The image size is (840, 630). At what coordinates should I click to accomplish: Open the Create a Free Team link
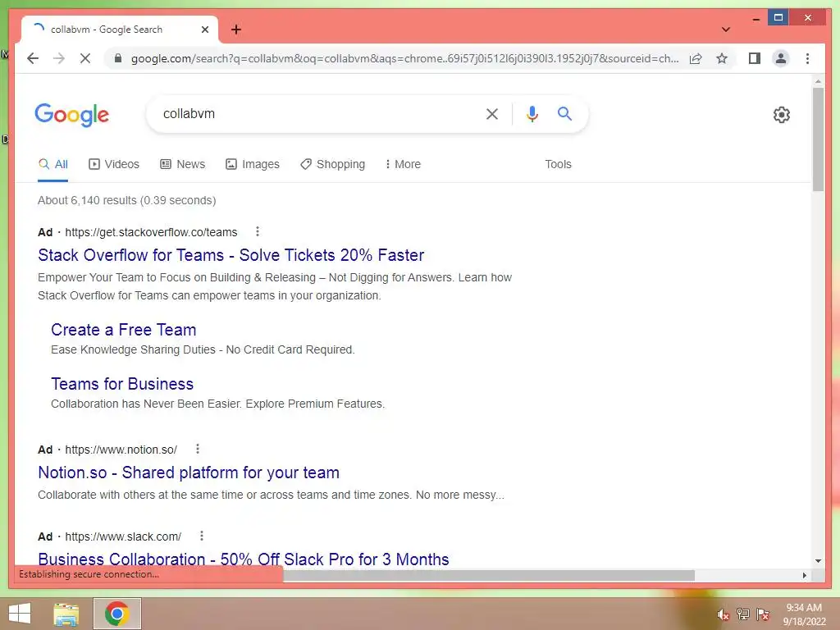point(124,330)
